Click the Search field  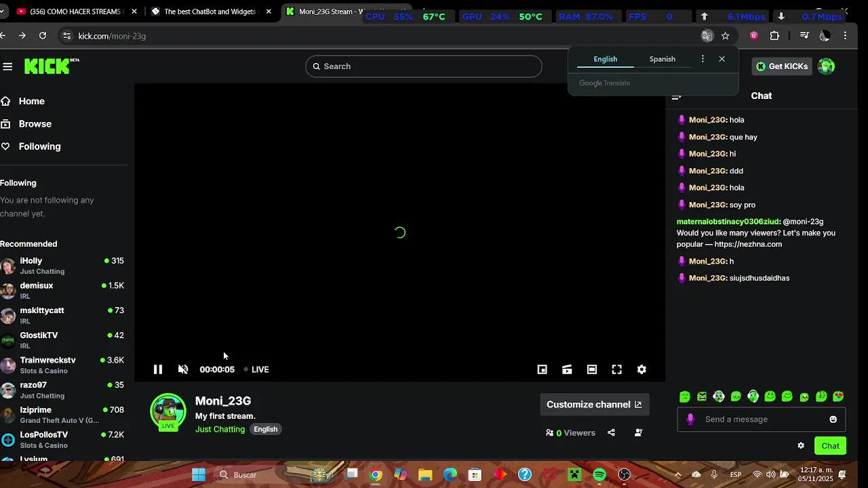[423, 66]
